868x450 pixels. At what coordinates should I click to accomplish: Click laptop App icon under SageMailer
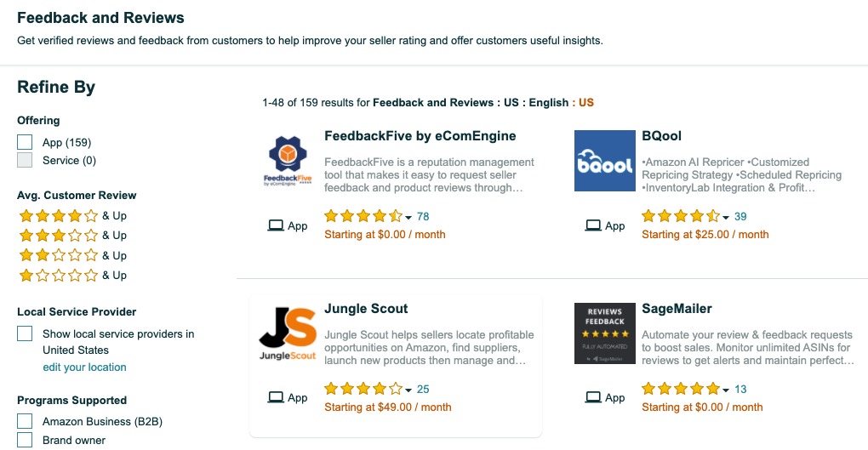tap(592, 397)
